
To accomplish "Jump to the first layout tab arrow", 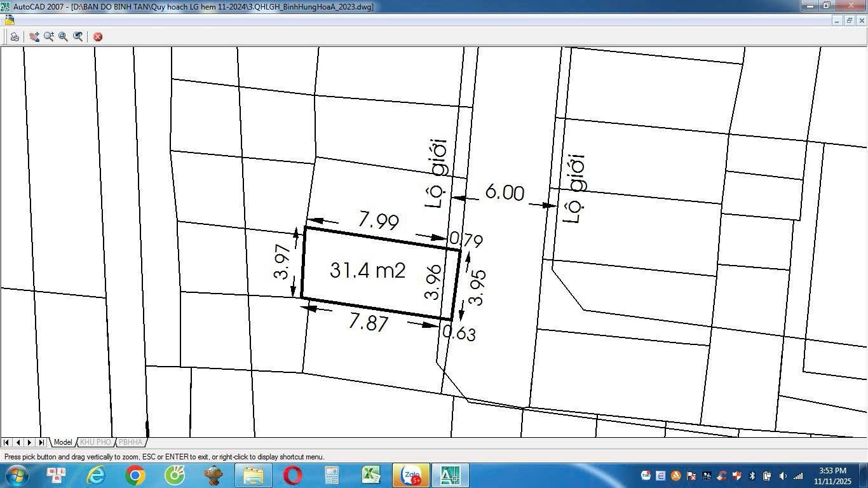I will pyautogui.click(x=6, y=442).
